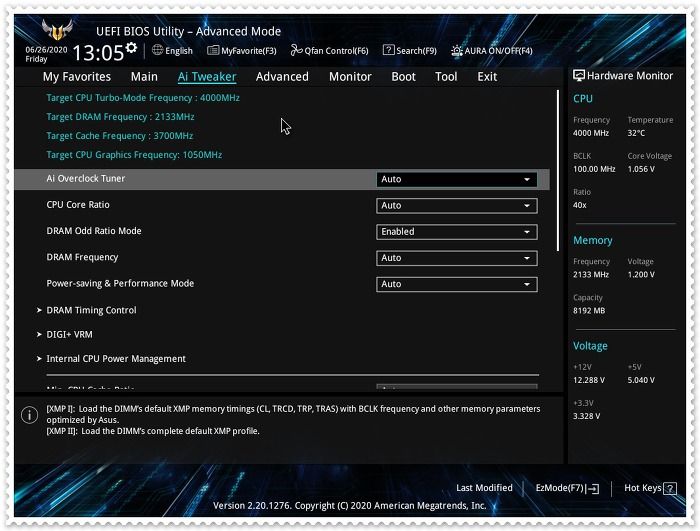Select the CPU Core Ratio label
Viewport: 700px width, 531px height.
click(x=78, y=205)
